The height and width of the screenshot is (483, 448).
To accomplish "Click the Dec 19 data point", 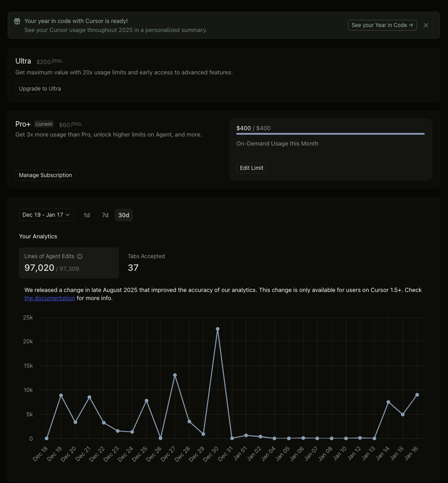I will 61,396.
